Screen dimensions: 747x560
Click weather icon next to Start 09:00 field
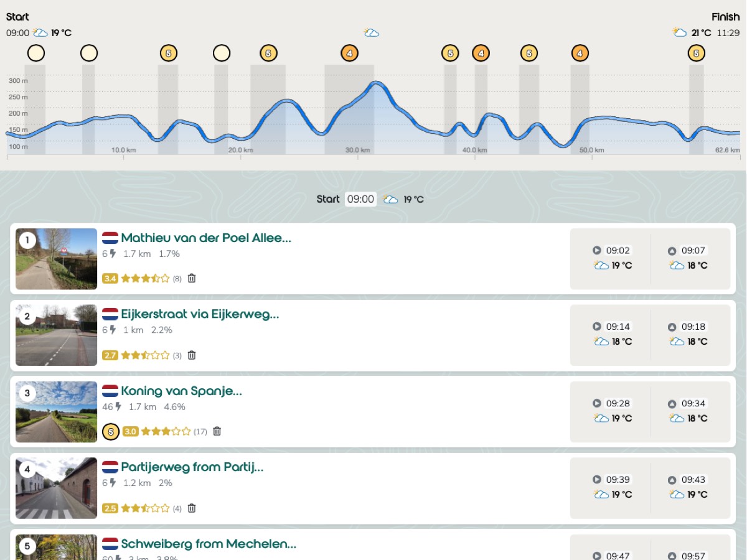coord(390,199)
